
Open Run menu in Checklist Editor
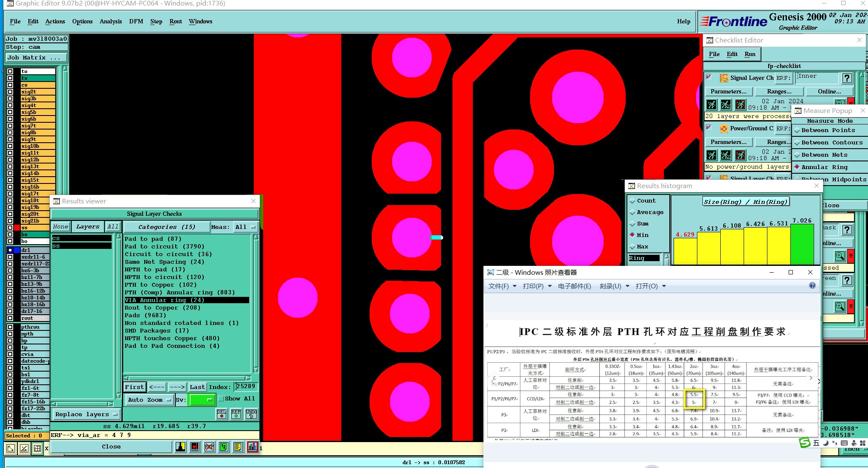coord(750,54)
